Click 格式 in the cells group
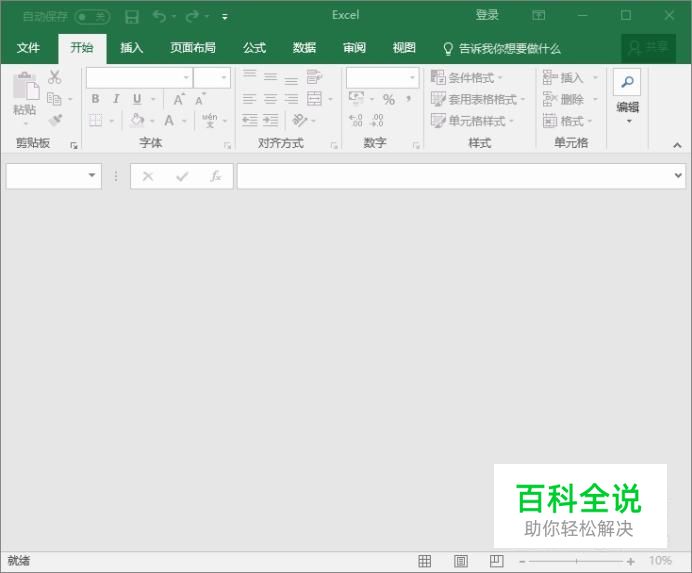692x573 pixels. [567, 120]
